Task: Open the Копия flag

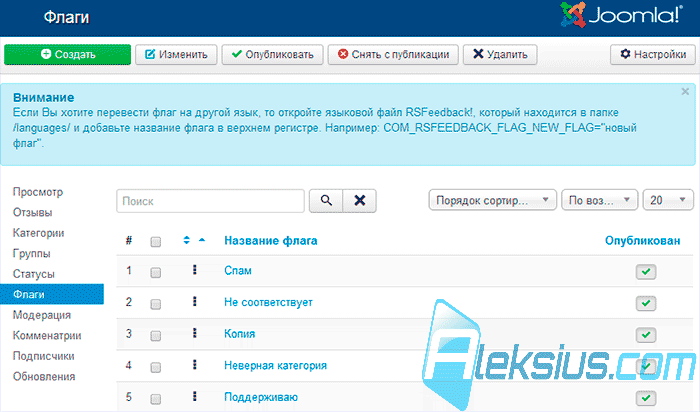Action: pyautogui.click(x=240, y=334)
